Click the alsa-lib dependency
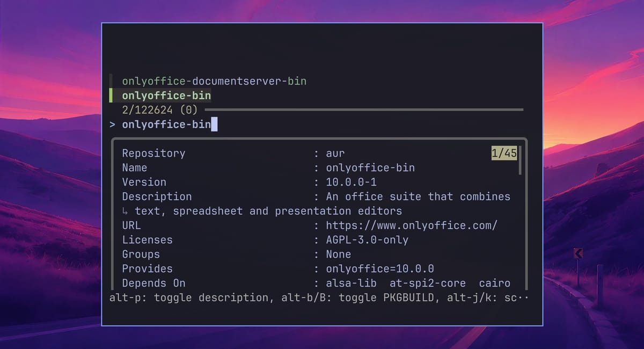 [351, 283]
